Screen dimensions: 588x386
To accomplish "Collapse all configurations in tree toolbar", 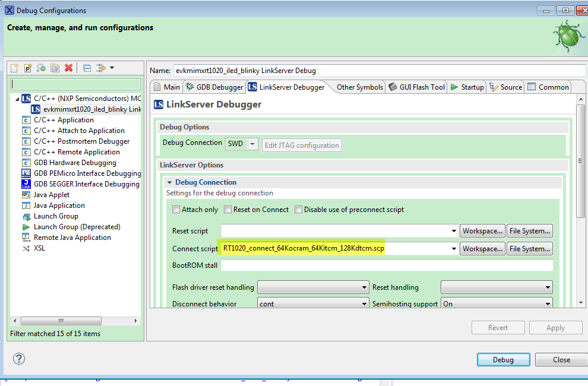I will (87, 68).
